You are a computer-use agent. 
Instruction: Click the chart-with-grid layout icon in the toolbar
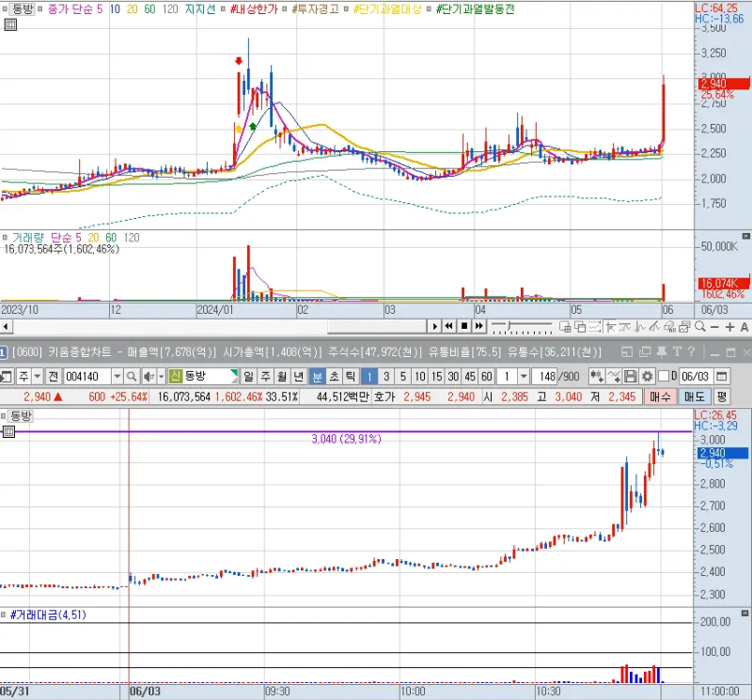click(x=565, y=327)
